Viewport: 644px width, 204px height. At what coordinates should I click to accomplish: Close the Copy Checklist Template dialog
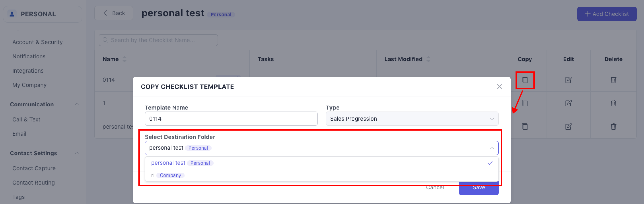(499, 87)
